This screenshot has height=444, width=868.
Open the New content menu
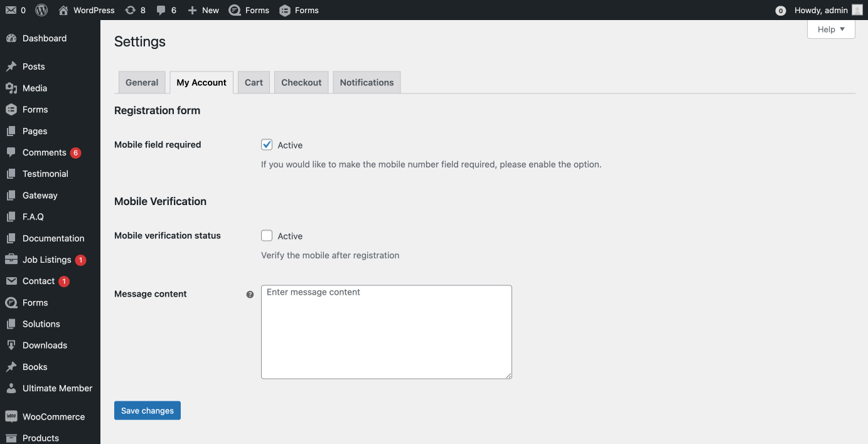(x=203, y=10)
